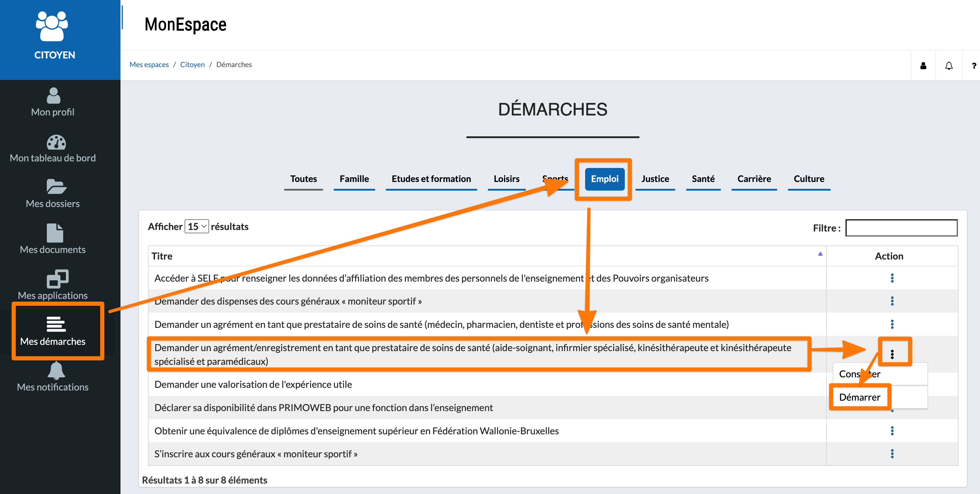Switch to Etudes et formation tab
Screen dimensions: 980x494
tap(431, 179)
